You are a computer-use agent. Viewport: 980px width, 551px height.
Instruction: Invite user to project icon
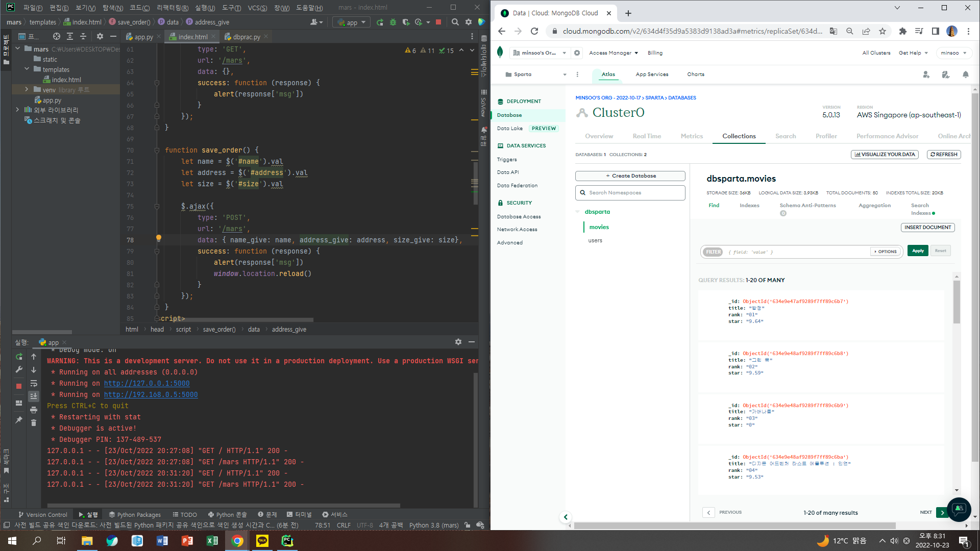(926, 74)
